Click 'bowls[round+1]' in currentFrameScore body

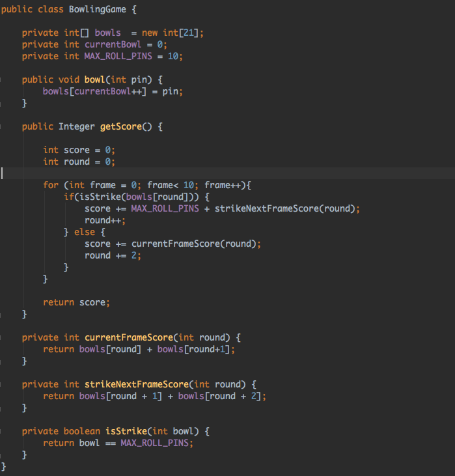(x=193, y=350)
